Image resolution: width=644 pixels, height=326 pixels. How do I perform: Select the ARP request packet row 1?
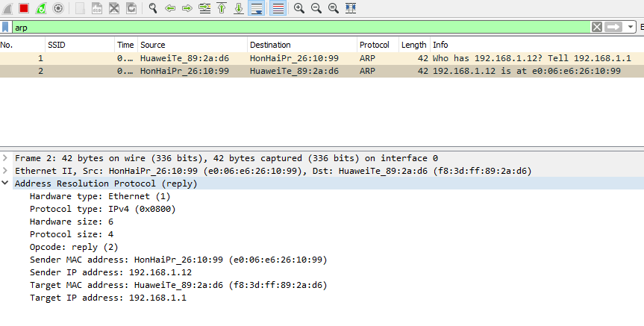point(224,57)
